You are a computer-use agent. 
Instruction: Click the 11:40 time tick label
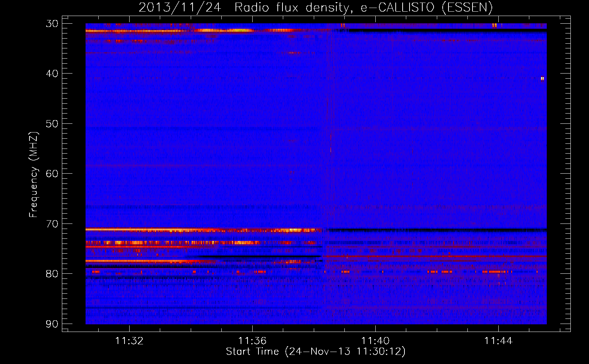(375, 341)
